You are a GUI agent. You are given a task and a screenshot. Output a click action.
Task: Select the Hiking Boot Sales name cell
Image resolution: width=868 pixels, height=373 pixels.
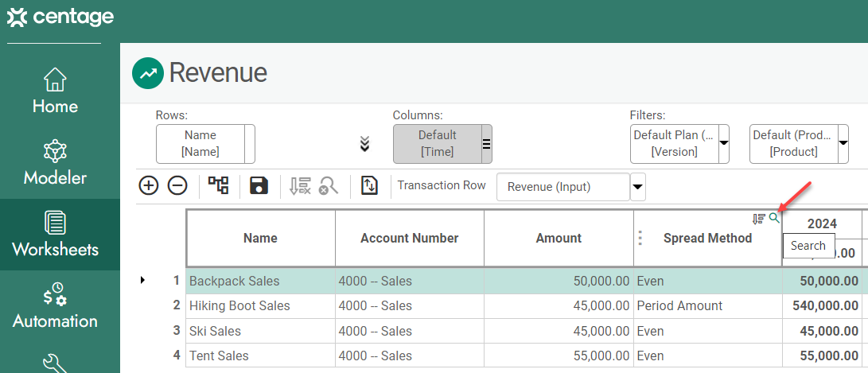pos(261,306)
